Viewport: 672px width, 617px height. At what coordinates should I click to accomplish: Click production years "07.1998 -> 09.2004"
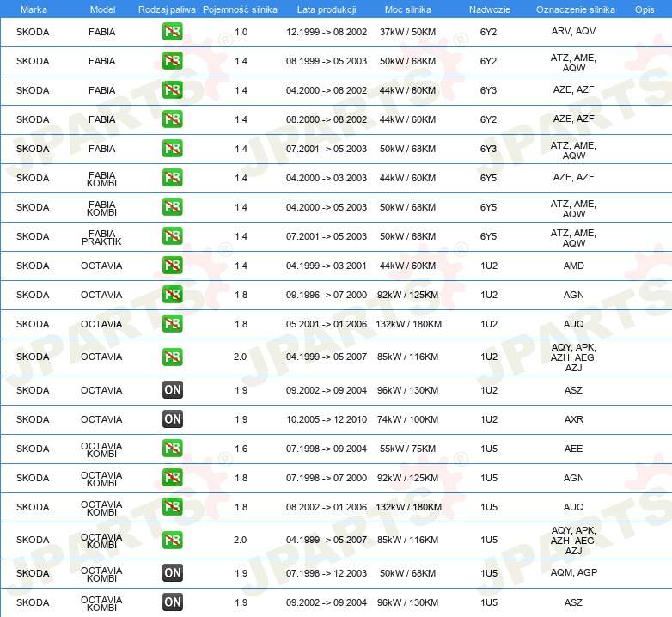point(327,449)
